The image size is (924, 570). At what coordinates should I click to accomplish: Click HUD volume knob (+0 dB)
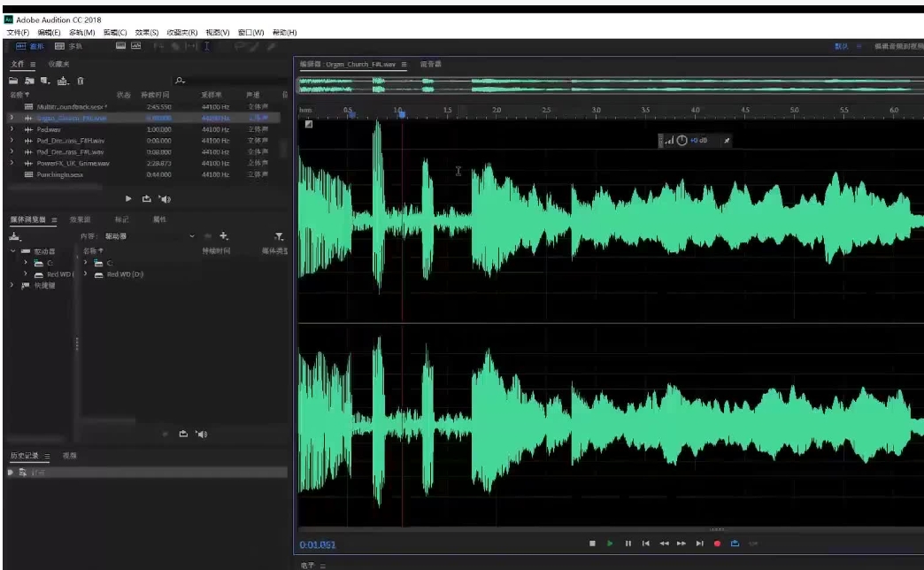pyautogui.click(x=681, y=141)
